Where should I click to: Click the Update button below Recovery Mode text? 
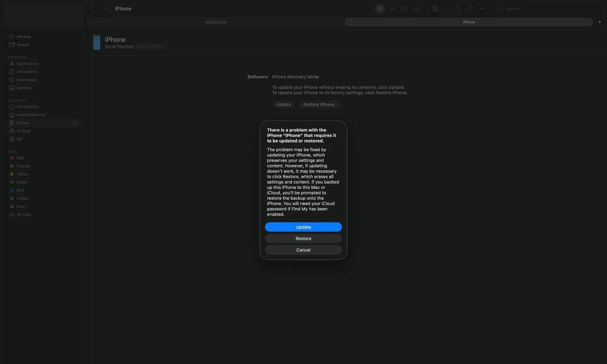283,104
